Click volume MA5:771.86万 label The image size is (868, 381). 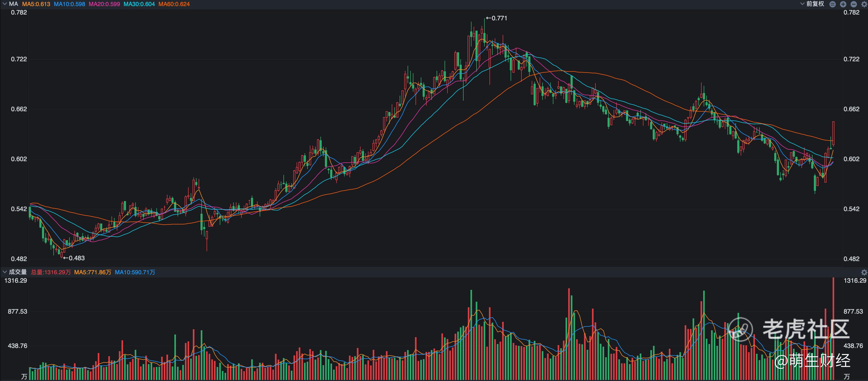(93, 272)
